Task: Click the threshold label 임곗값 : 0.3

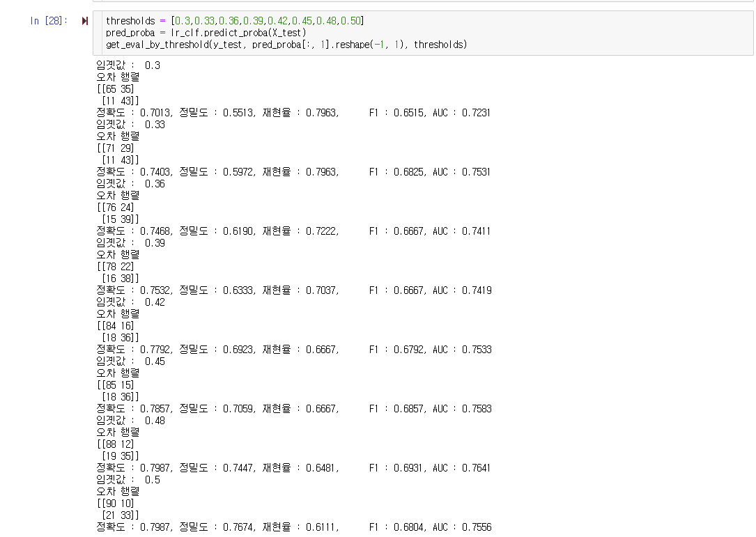Action: pos(128,65)
